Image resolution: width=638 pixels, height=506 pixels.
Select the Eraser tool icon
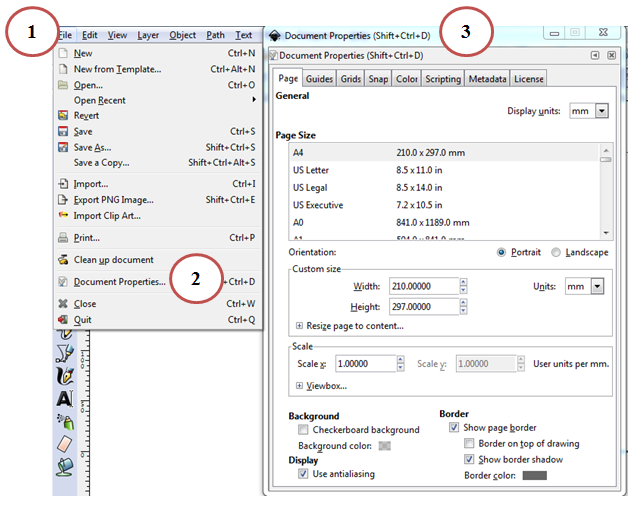(65, 444)
